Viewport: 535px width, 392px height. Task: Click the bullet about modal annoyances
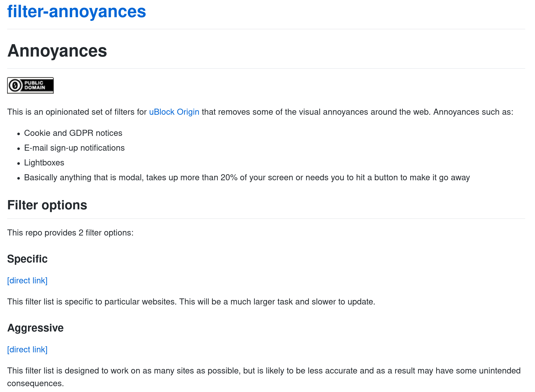click(247, 177)
